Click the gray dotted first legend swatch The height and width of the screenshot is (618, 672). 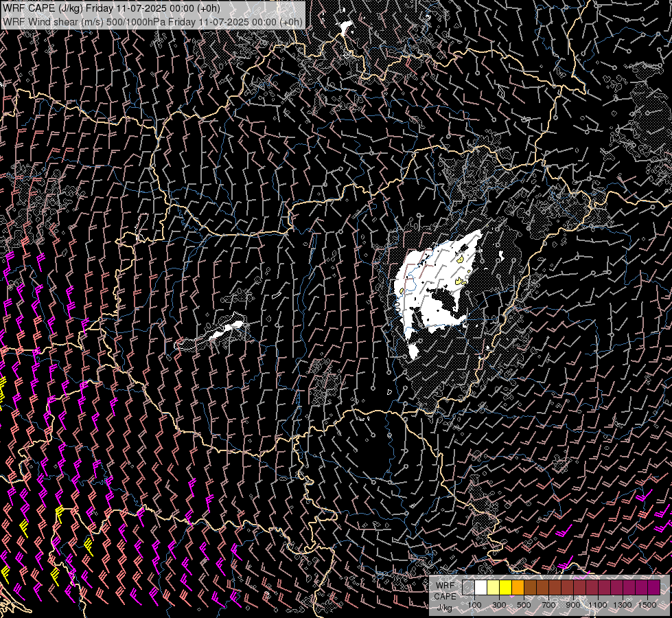[x=468, y=587]
